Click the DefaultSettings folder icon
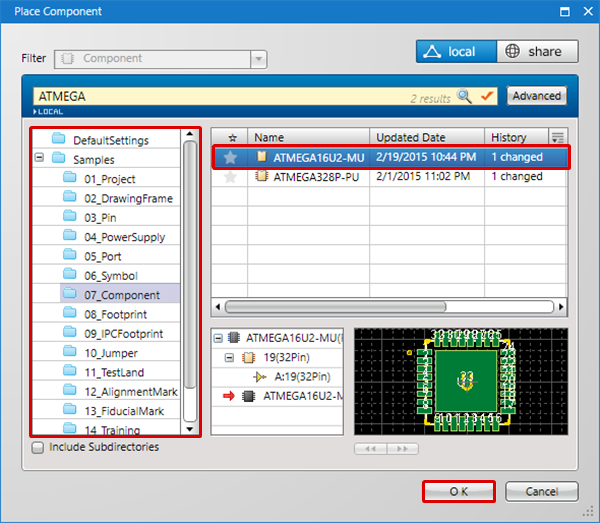The height and width of the screenshot is (523, 600). click(x=59, y=138)
